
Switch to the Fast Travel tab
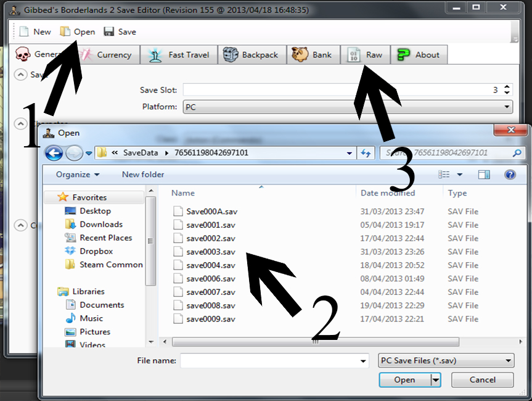click(x=179, y=55)
